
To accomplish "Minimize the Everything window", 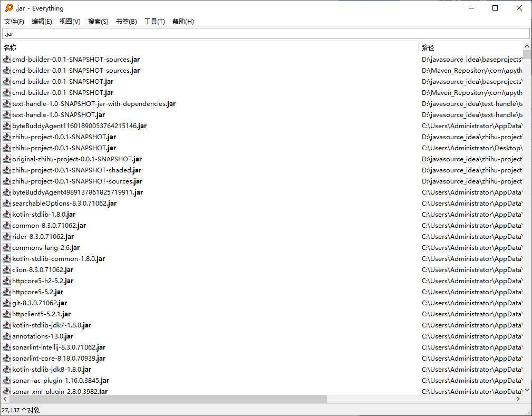I will click(471, 8).
